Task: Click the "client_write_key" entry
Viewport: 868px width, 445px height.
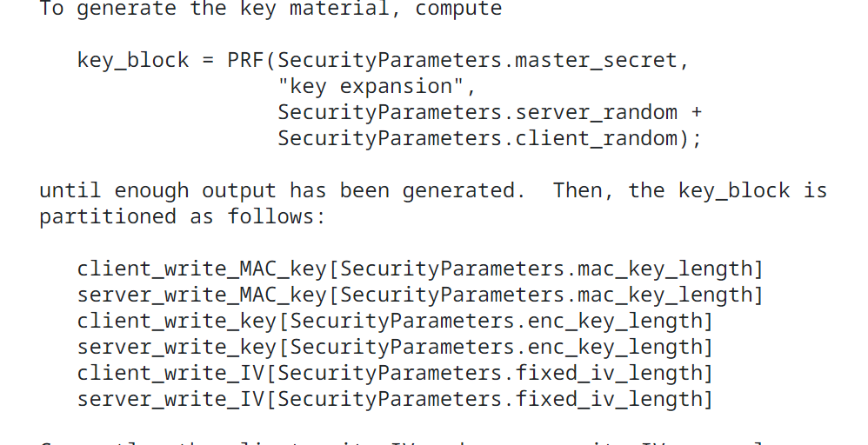Action: tap(177, 321)
